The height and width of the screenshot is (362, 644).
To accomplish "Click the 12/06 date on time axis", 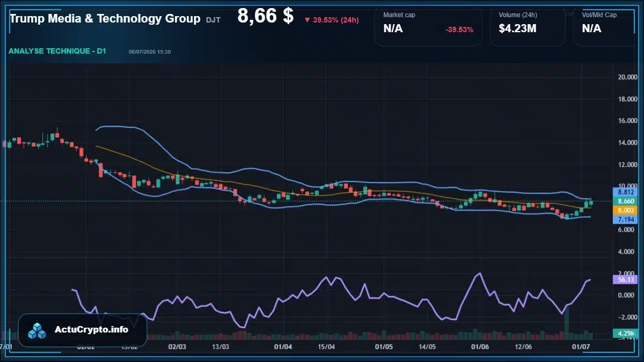I will click(x=523, y=347).
